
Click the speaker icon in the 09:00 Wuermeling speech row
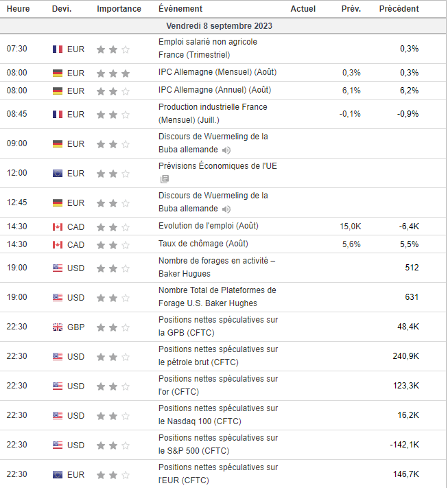(x=226, y=150)
